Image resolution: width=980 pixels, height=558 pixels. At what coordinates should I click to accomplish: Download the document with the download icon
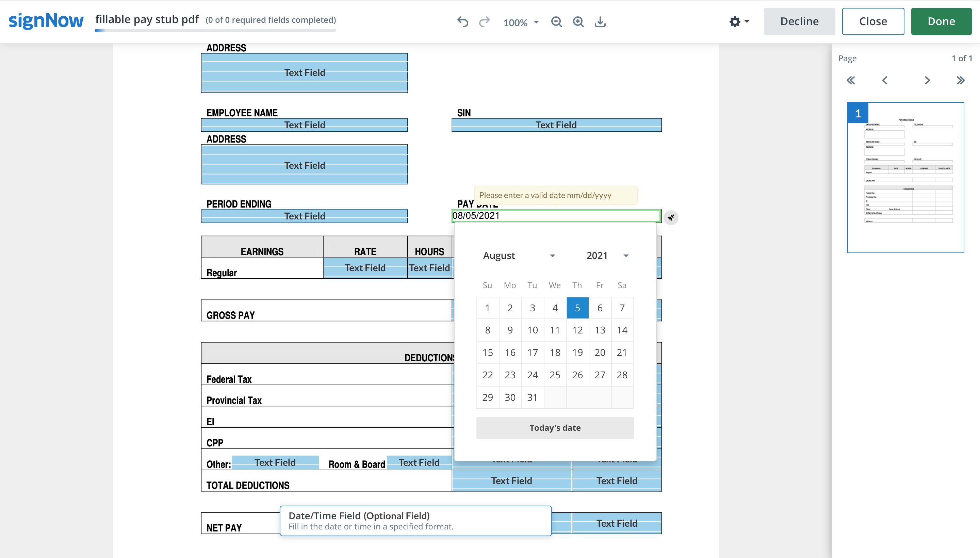pyautogui.click(x=600, y=22)
